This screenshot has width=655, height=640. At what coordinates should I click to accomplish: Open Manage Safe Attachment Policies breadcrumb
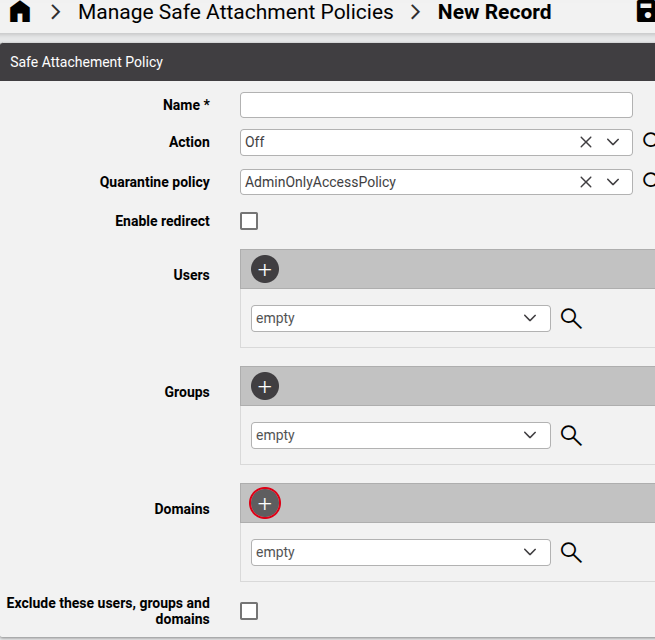pos(236,12)
